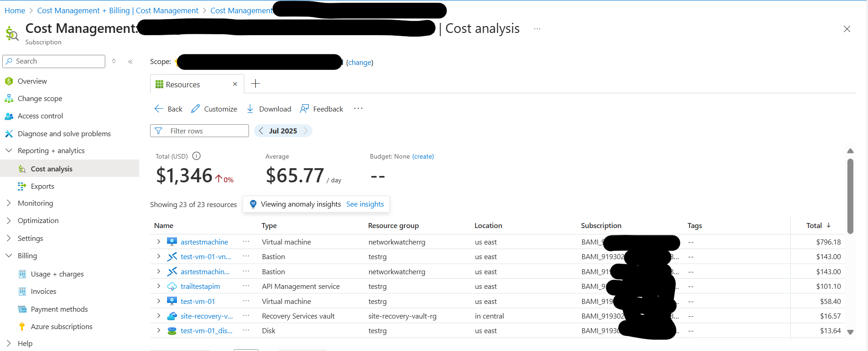Viewport: 868px width, 351px height.
Task: Open Cost Management + Billing breadcrumb
Action: click(118, 11)
